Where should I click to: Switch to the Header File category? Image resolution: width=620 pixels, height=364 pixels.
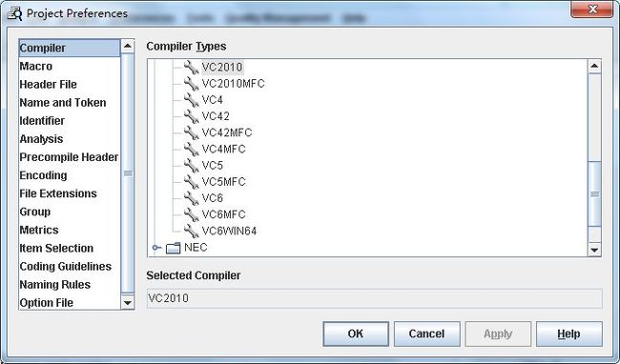[x=48, y=84]
